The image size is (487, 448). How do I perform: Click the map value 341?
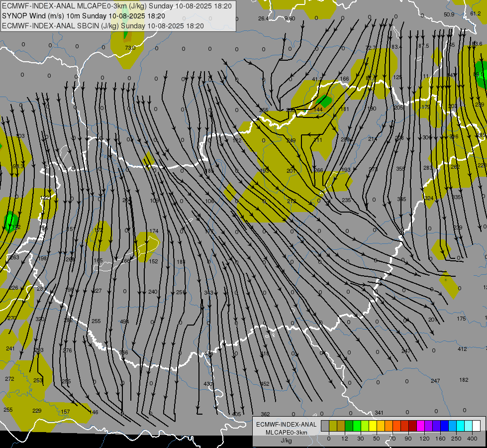coord(379,413)
